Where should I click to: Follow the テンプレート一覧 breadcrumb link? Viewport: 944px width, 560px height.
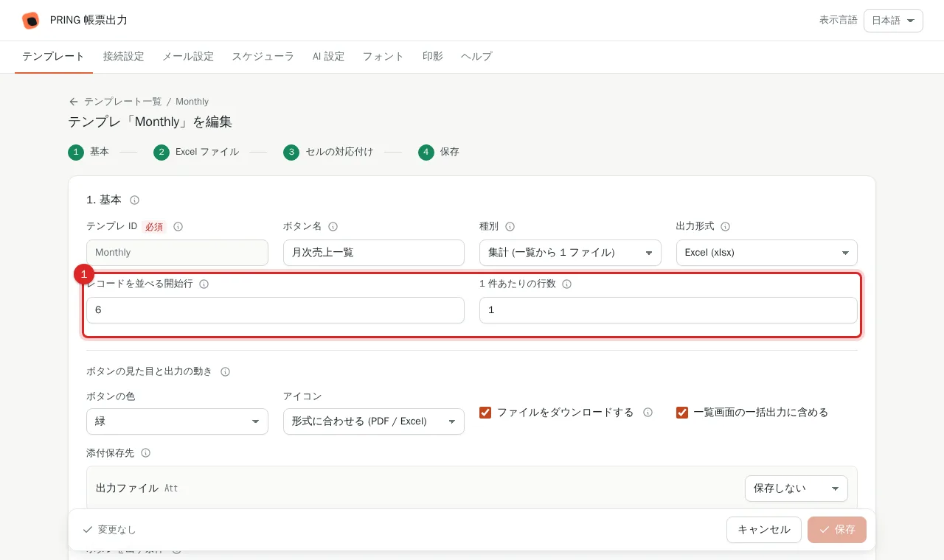pos(122,102)
